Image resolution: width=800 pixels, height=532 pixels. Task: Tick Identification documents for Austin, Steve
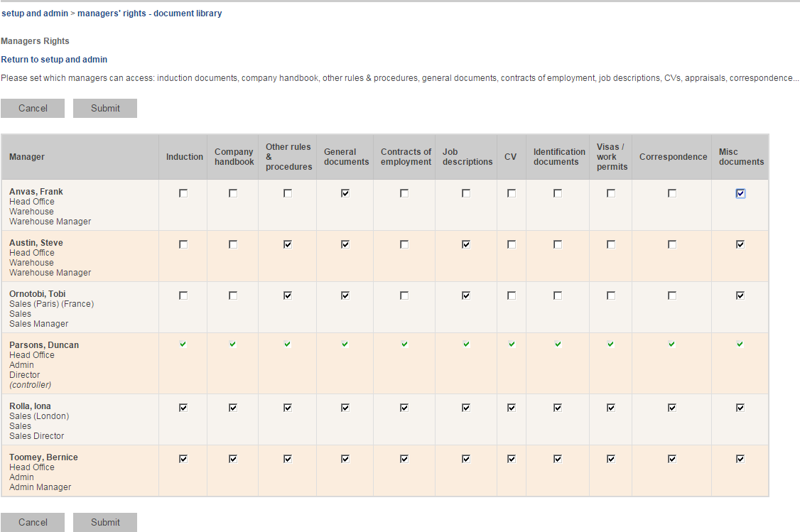coord(558,244)
